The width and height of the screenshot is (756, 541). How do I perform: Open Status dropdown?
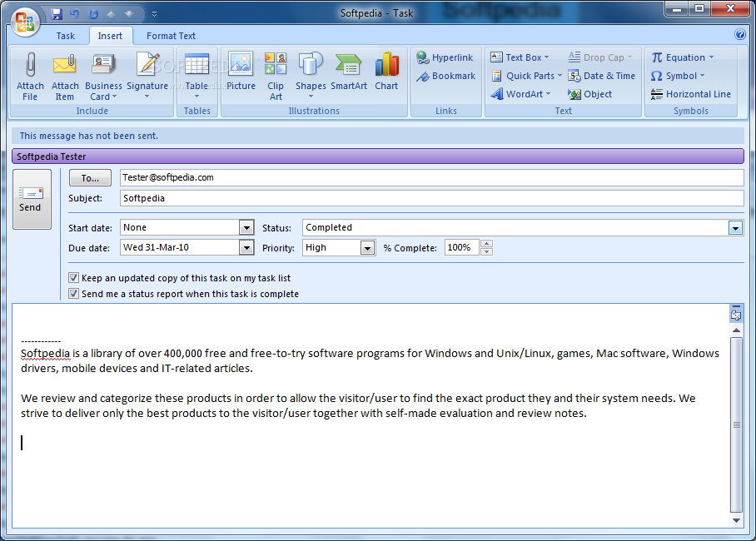[735, 228]
